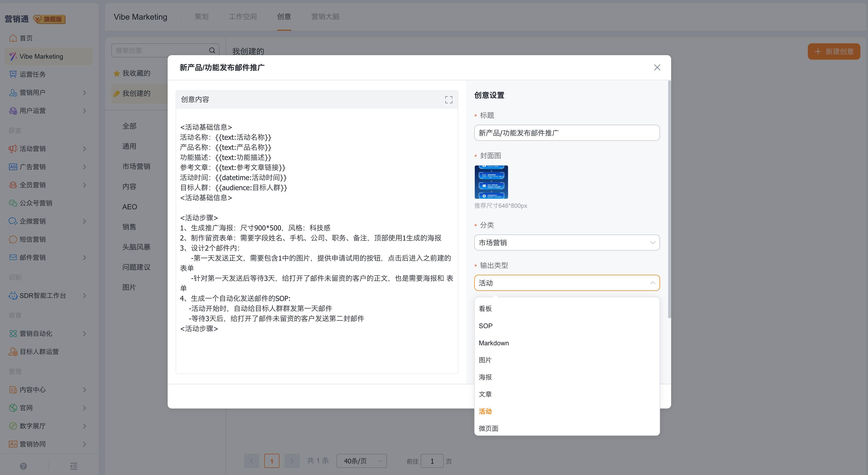Select SOP from output type list
Screen dimensions: 868x475
click(485, 326)
